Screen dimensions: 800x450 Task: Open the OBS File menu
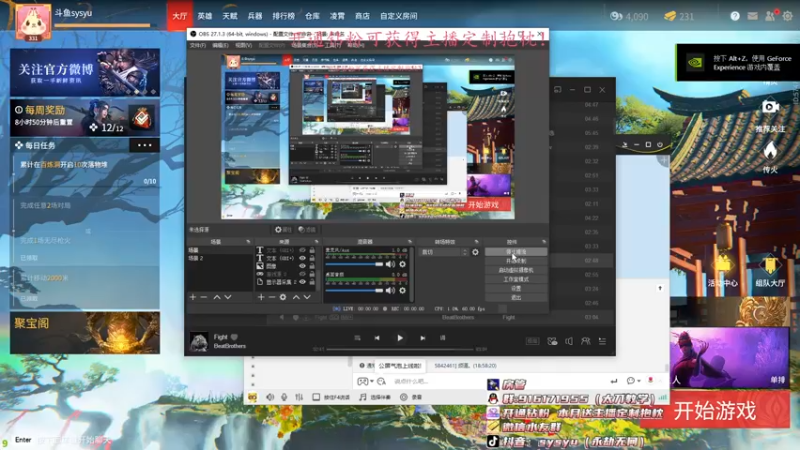[x=197, y=45]
